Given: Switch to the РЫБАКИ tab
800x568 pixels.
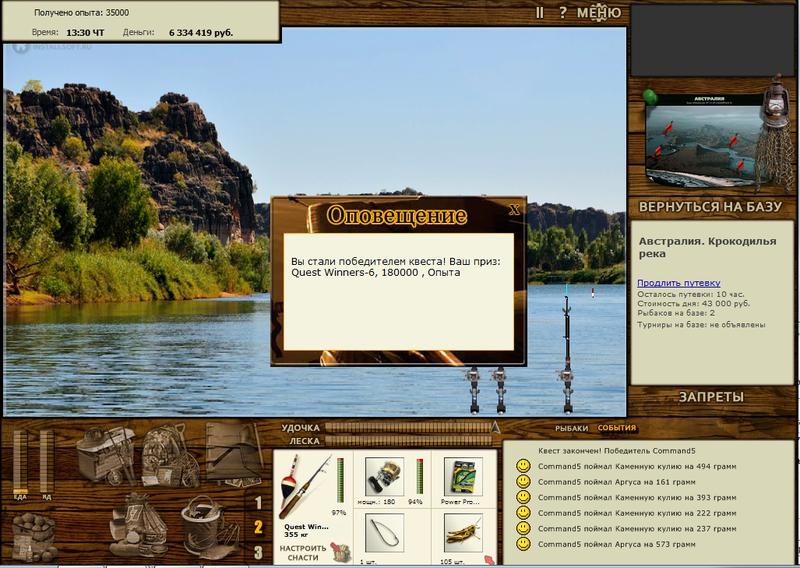Looking at the screenshot, I should coord(571,429).
